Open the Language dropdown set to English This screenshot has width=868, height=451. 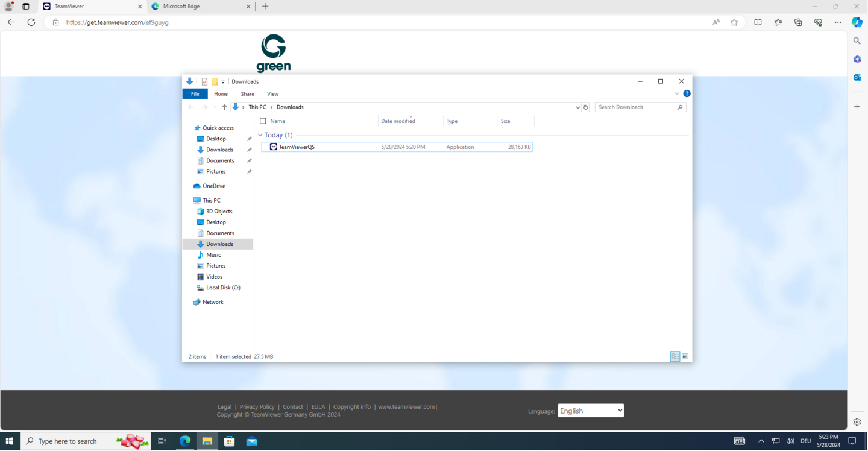(x=591, y=411)
